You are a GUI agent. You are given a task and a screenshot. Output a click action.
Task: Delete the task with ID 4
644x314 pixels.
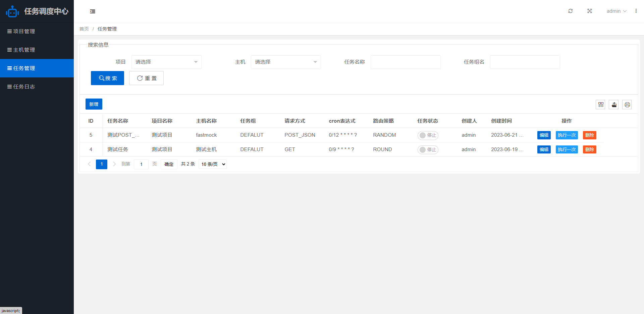589,150
